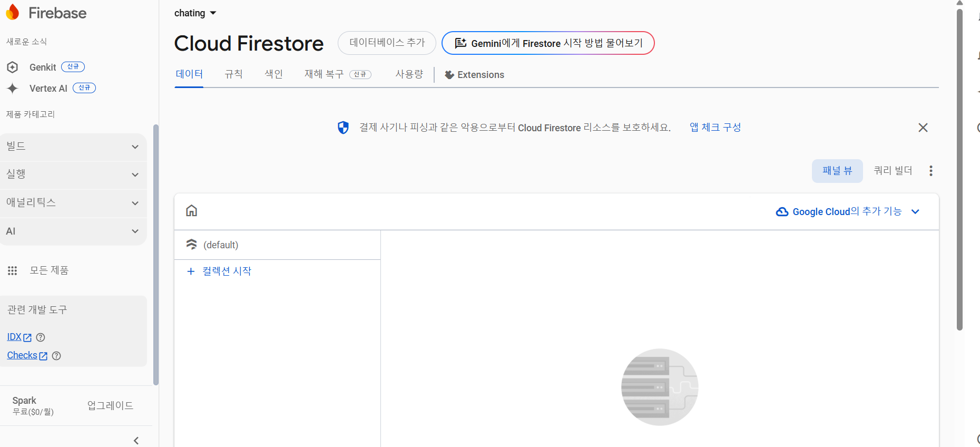Click the Extensions puzzle icon
980x447 pixels.
pyautogui.click(x=449, y=75)
